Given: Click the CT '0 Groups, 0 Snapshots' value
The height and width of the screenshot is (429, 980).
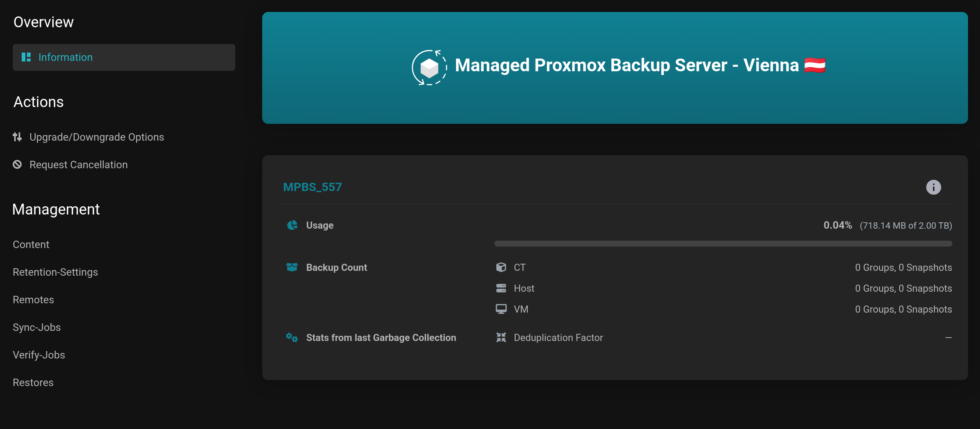Looking at the screenshot, I should (x=903, y=267).
